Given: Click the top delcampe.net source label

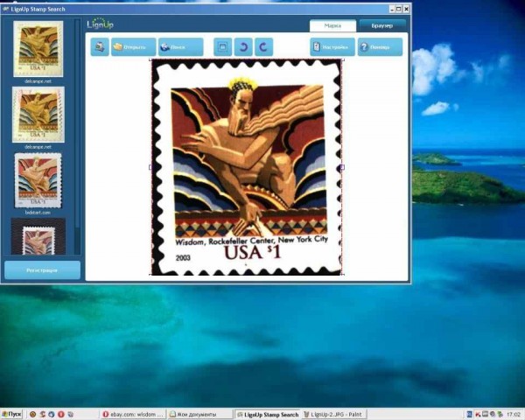Looking at the screenshot, I should pos(38,81).
